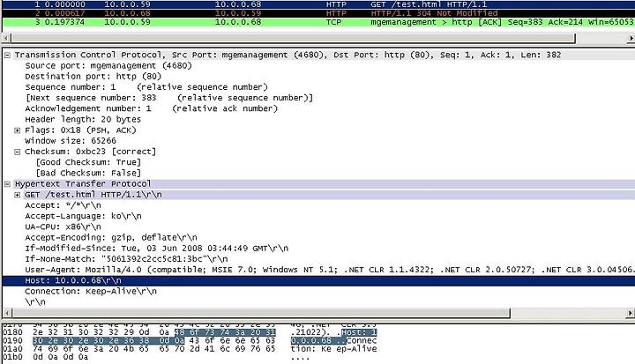Click the packet list horizontal scrollbar thumb

293,38
